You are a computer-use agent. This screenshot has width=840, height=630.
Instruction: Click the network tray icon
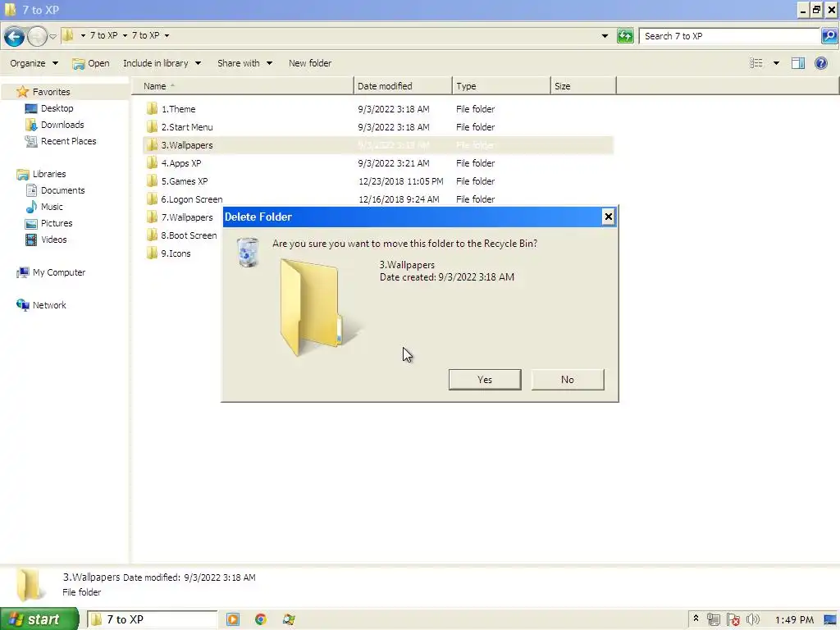713,619
